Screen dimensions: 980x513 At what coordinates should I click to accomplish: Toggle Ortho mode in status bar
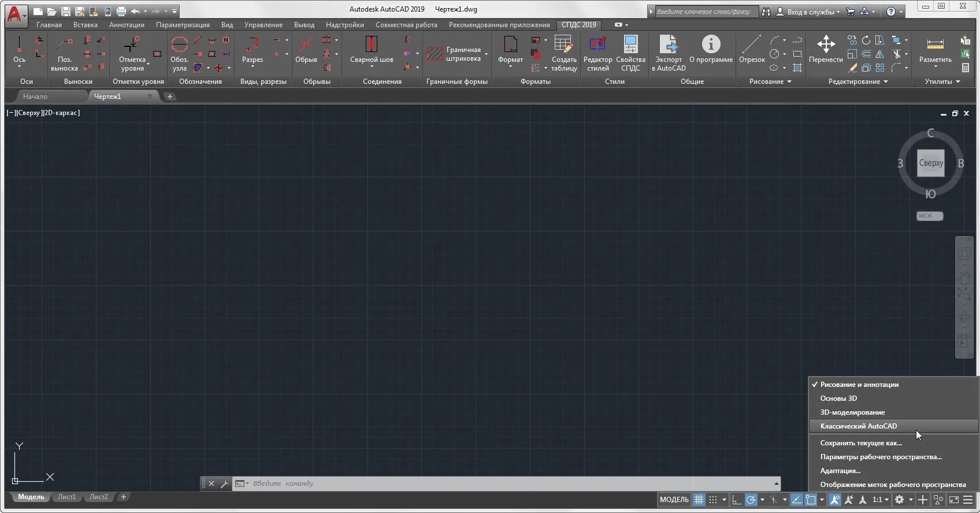[737, 500]
